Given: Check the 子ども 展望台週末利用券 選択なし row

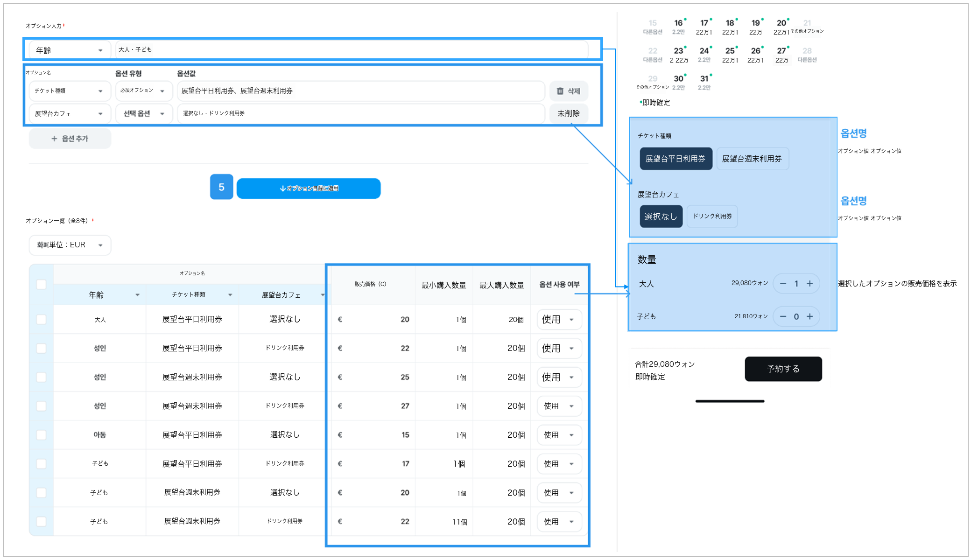Looking at the screenshot, I should [x=41, y=493].
